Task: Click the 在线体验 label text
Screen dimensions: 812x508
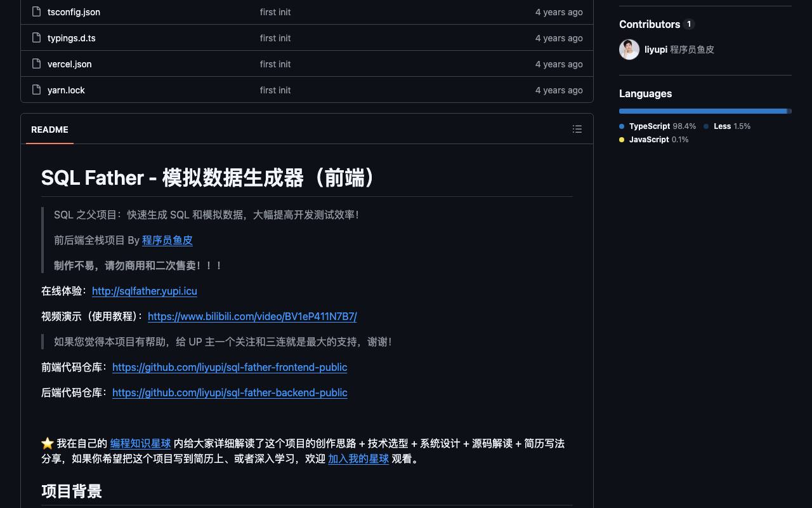Action: point(64,291)
